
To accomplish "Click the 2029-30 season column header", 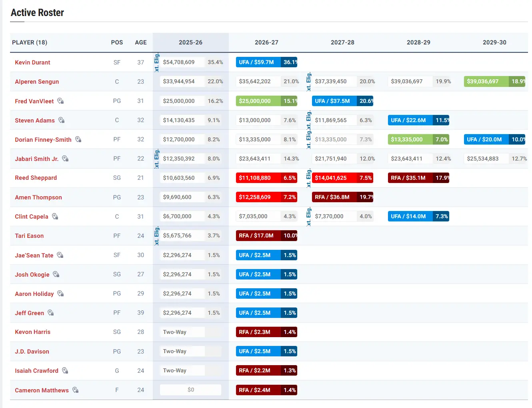I will (494, 42).
